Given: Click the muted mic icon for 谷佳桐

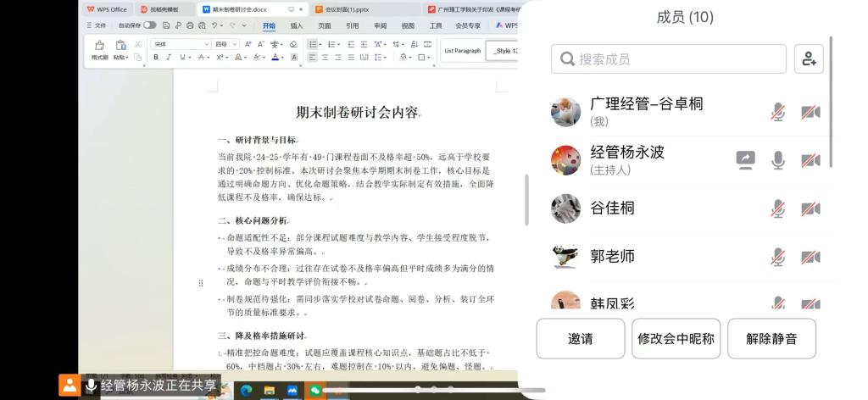Looking at the screenshot, I should (777, 208).
